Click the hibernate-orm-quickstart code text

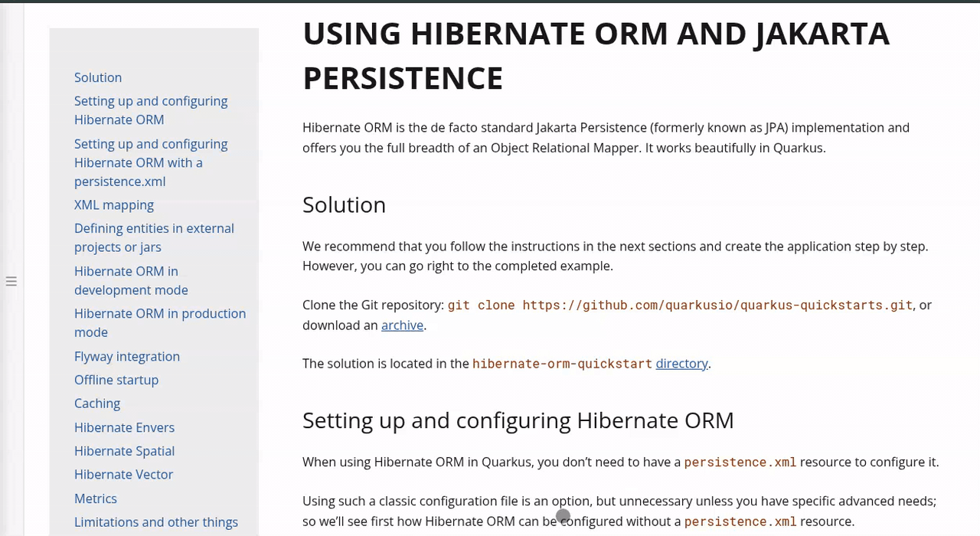[x=562, y=364]
